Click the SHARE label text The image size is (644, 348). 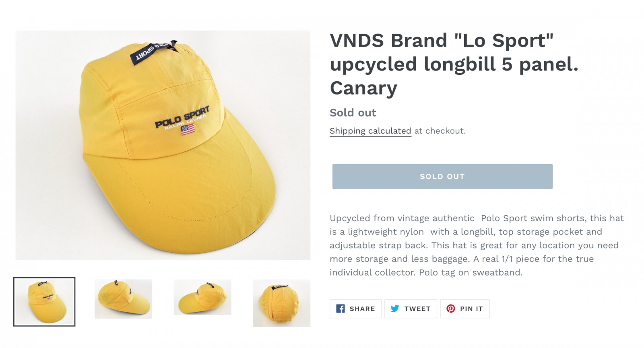[x=362, y=309]
